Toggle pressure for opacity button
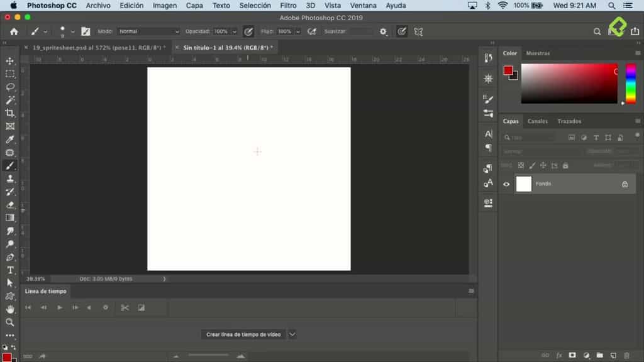This screenshot has width=644, height=362. pyautogui.click(x=248, y=31)
